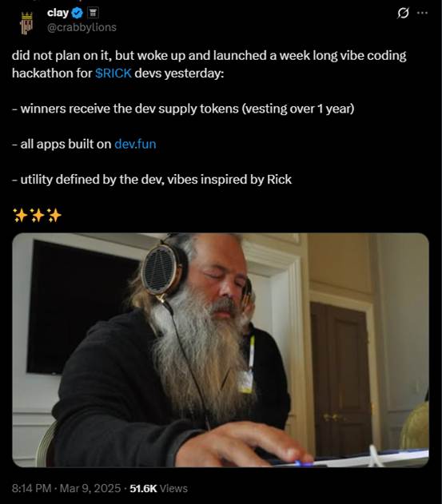
Task: Click the headphones in the photo
Action: (164, 268)
